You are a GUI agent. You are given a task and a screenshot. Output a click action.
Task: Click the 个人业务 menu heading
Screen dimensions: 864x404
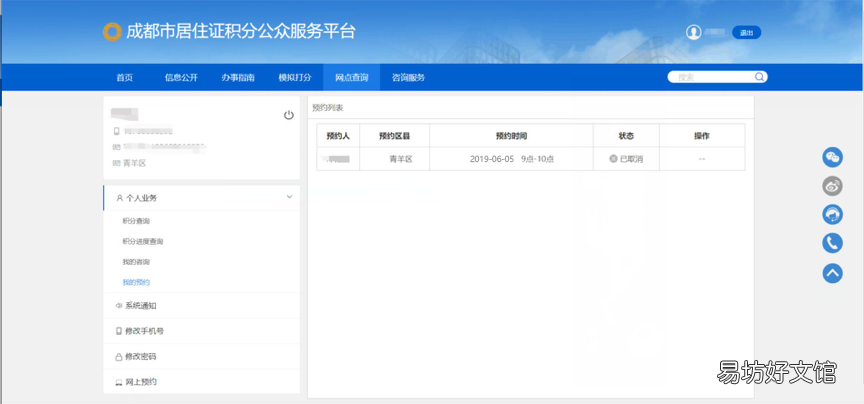pyautogui.click(x=142, y=198)
